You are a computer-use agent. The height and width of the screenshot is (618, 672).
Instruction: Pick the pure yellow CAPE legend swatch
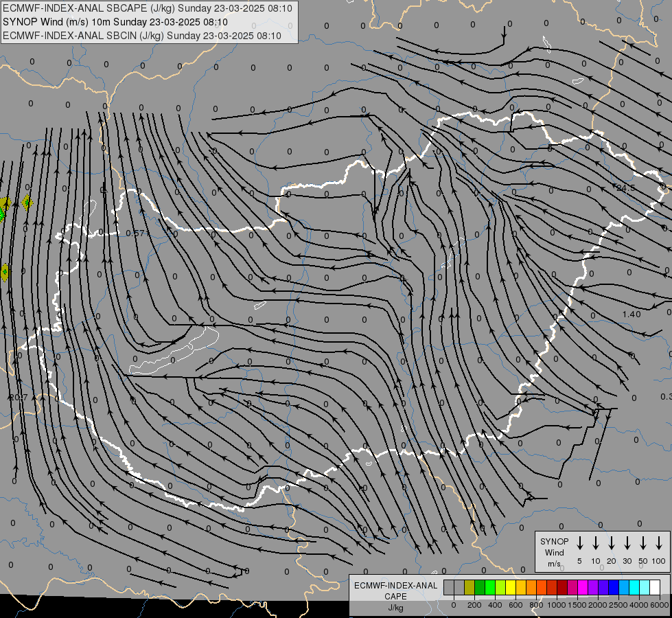pos(511,587)
